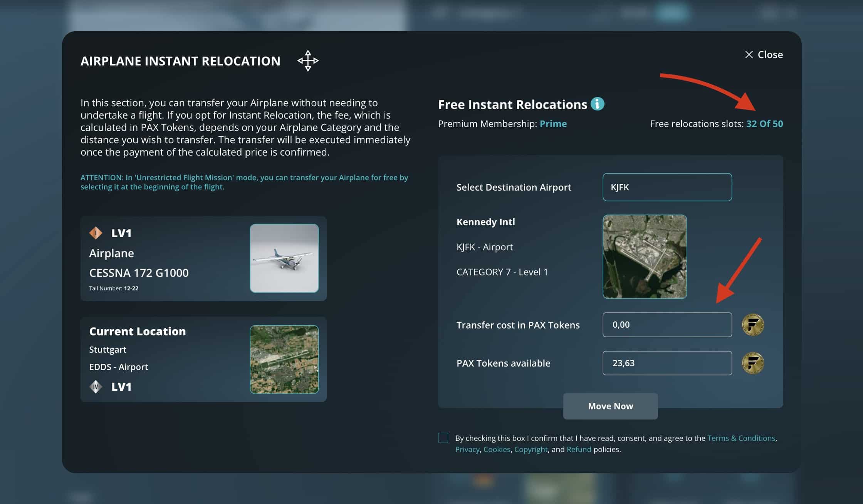Open the Copyright policy link
The width and height of the screenshot is (863, 504).
pyautogui.click(x=531, y=449)
